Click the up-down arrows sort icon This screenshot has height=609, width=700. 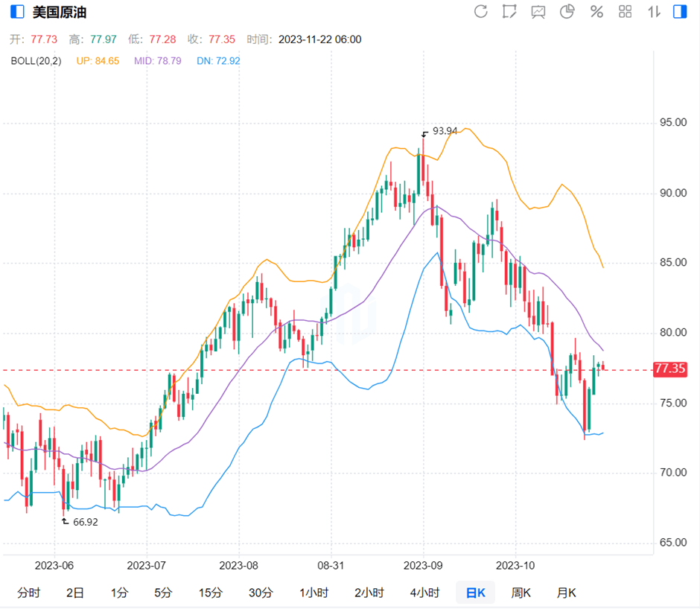coord(654,12)
